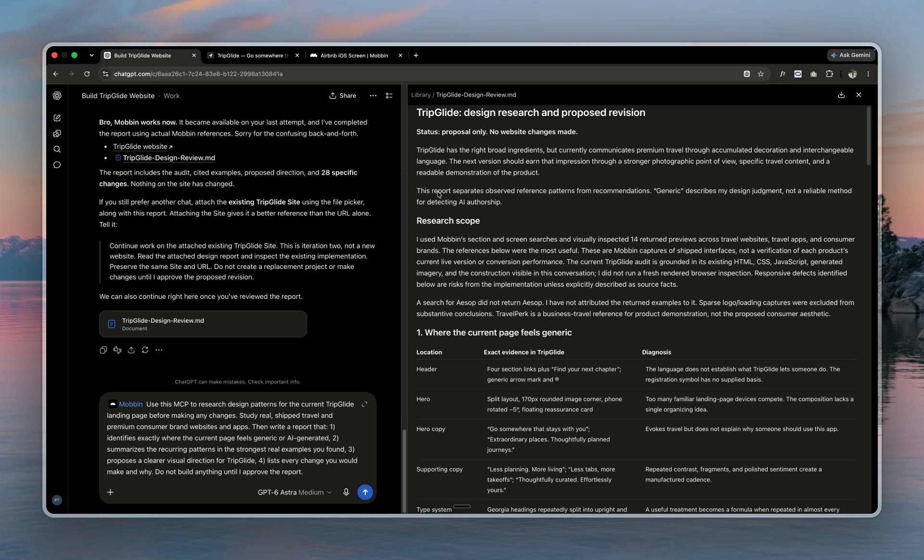Close the TripGlide — Go somewhere tab
This screenshot has width=924, height=560.
[297, 55]
